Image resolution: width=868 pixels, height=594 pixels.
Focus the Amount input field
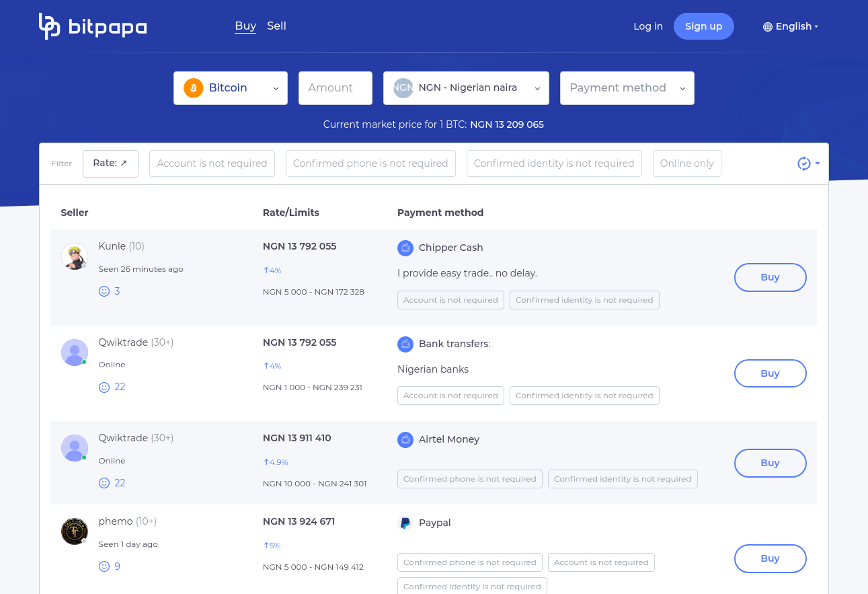[336, 88]
